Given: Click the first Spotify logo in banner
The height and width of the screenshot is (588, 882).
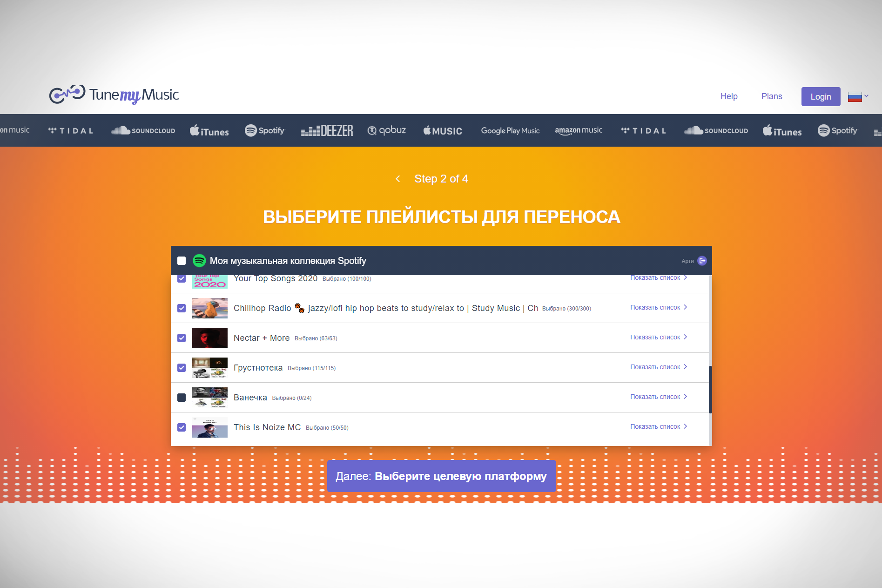Looking at the screenshot, I should pos(264,131).
